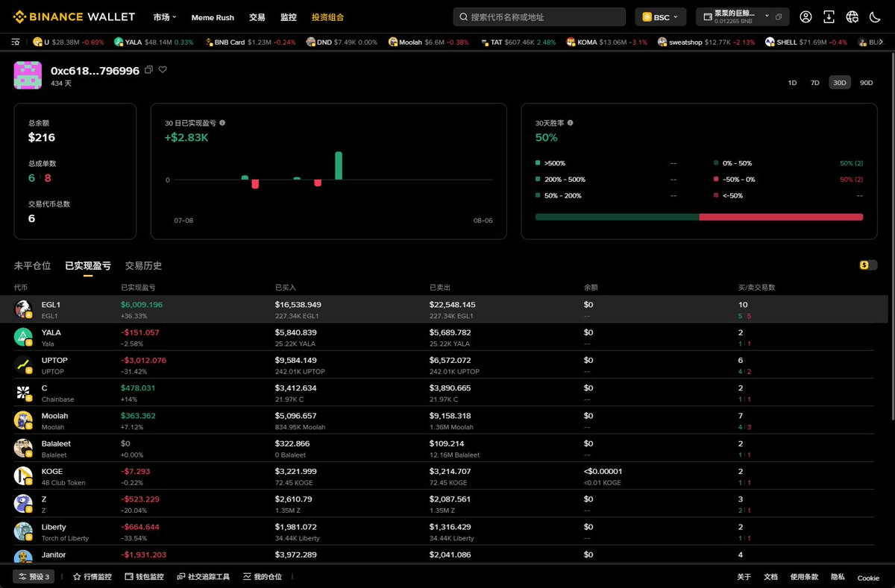Open 社交追踪工具 in the bottom bar
Viewport: 895px width, 588px height.
[204, 577]
